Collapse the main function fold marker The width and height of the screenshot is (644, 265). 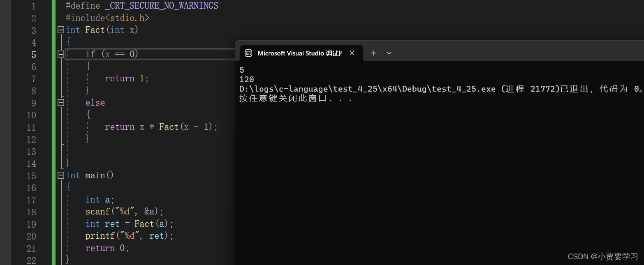point(61,175)
